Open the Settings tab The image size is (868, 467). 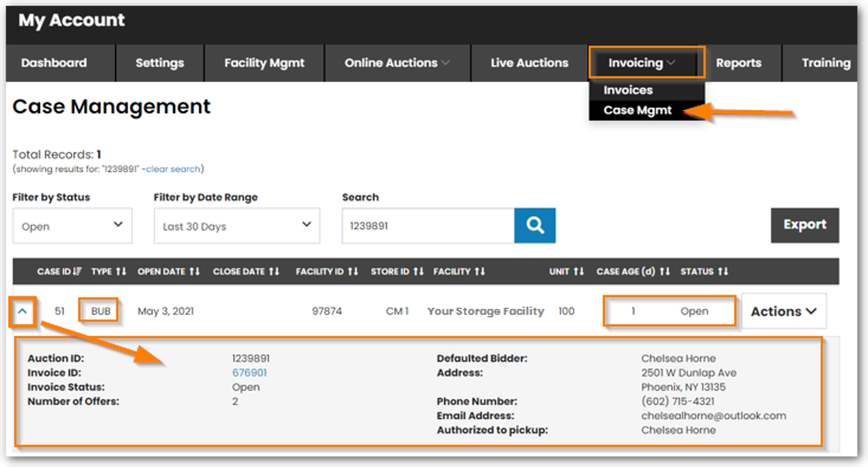(x=160, y=63)
